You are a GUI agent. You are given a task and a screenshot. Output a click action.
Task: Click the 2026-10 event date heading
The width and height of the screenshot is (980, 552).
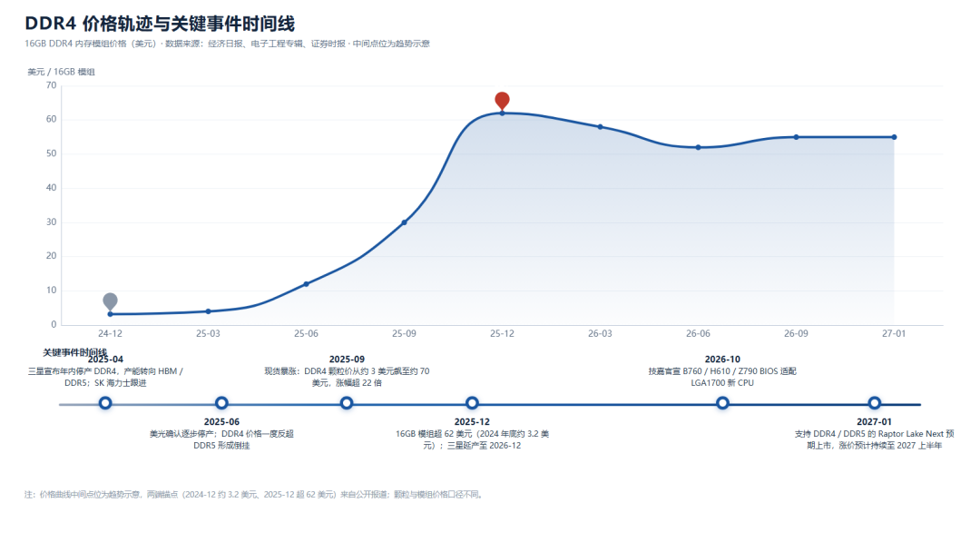pyautogui.click(x=722, y=360)
